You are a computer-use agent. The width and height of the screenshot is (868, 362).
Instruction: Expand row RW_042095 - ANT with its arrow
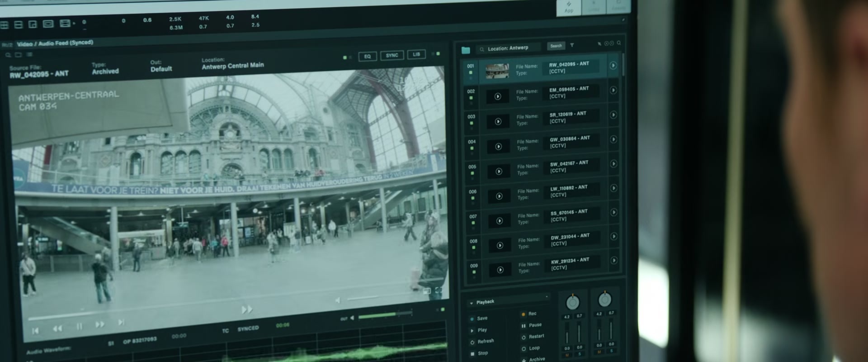coord(613,66)
